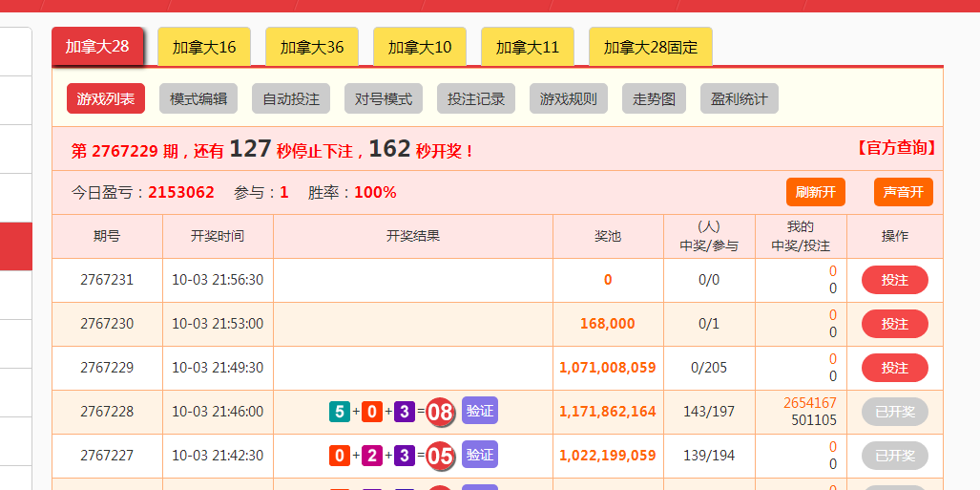Open the 加拿大36 tab

pos(311,47)
